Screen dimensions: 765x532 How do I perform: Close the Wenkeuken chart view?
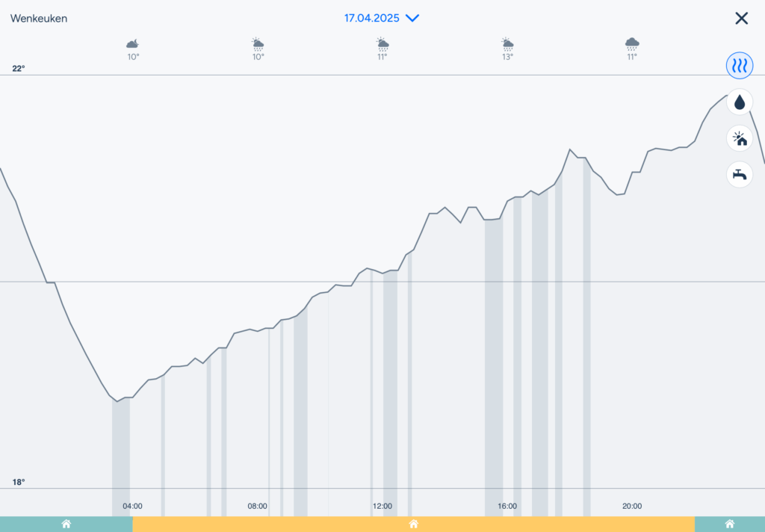tap(742, 18)
